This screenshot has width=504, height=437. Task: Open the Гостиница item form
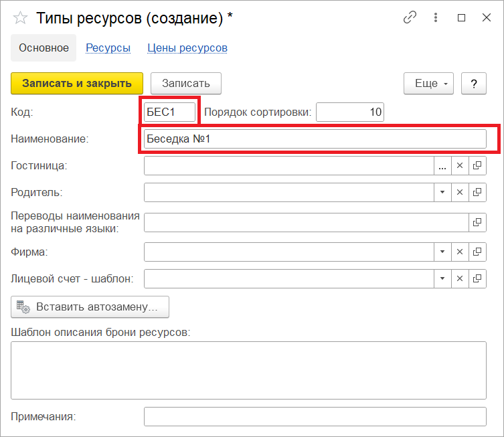pos(477,166)
